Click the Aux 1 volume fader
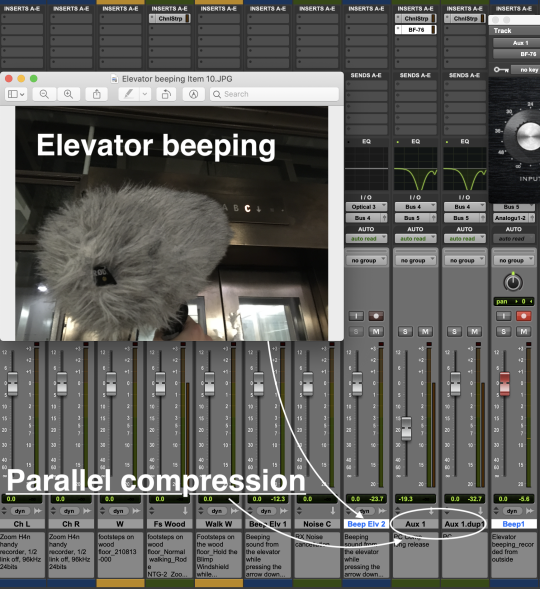Screen dimensions: 540x589 [x=406, y=428]
